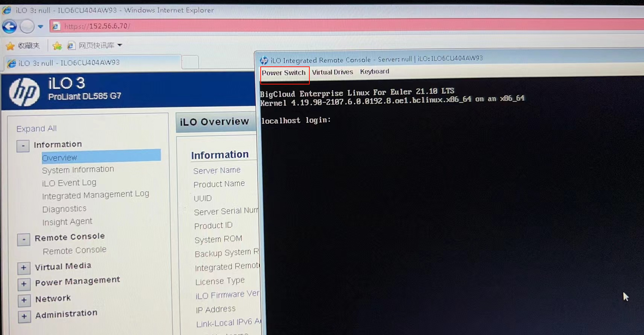Open the Remote Console sub-item
The height and width of the screenshot is (335, 644).
74,250
